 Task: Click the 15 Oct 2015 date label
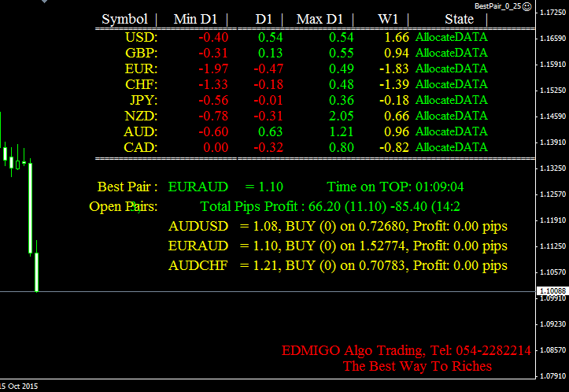19,386
